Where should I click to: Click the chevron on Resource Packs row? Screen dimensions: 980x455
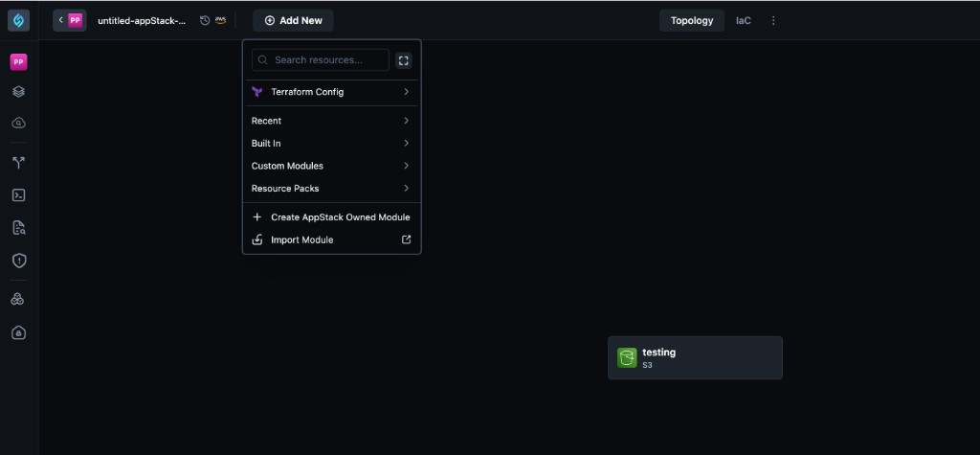tap(406, 189)
